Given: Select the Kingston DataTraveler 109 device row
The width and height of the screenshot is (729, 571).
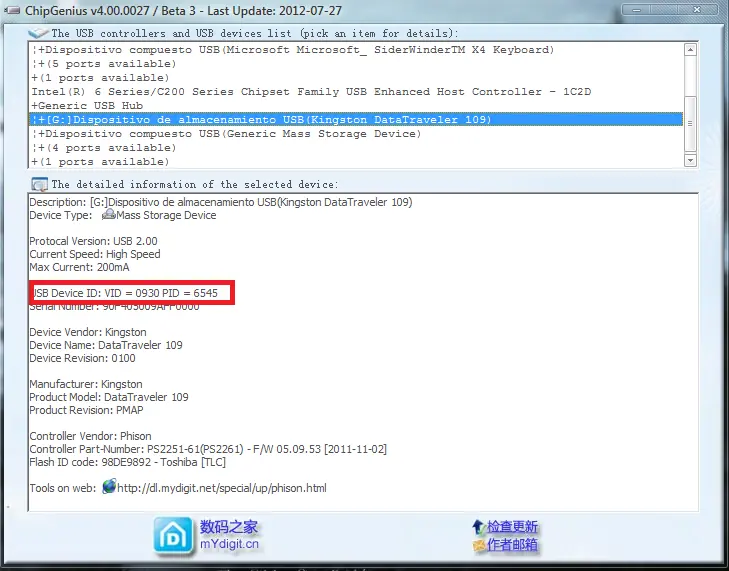Looking at the screenshot, I should [x=356, y=120].
